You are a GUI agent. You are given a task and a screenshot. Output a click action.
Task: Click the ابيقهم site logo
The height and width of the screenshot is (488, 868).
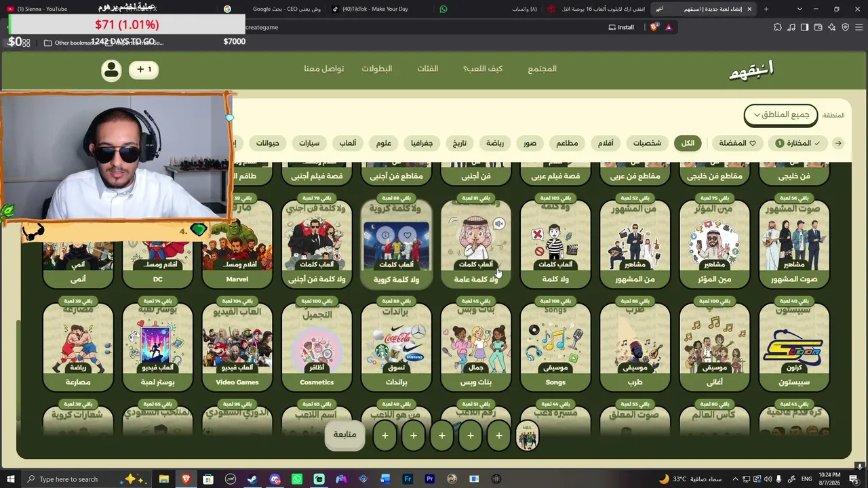click(751, 70)
